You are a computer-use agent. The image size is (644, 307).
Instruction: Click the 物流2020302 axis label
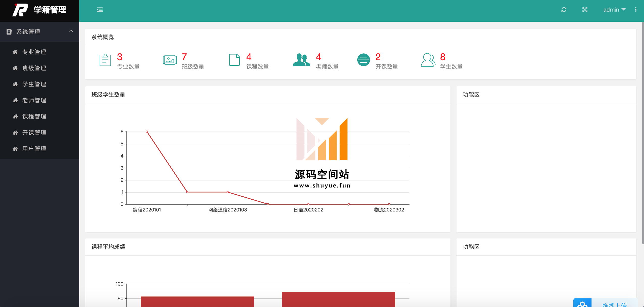coord(389,210)
